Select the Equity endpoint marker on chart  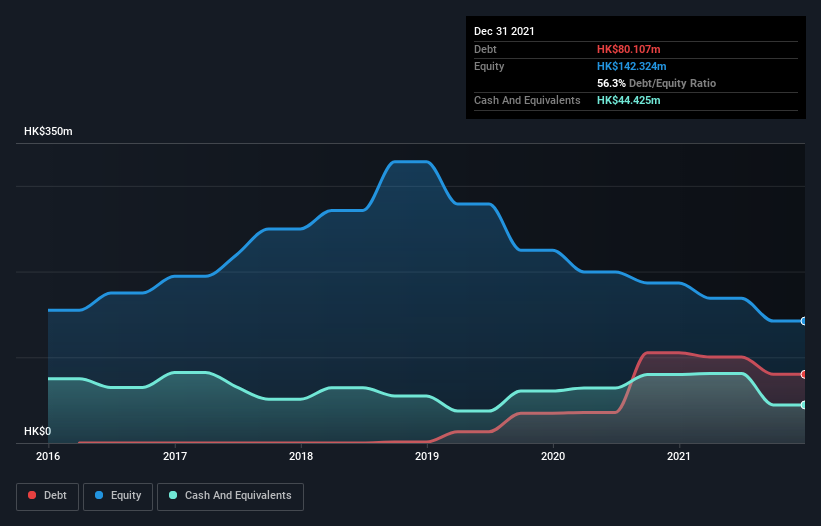click(x=803, y=321)
